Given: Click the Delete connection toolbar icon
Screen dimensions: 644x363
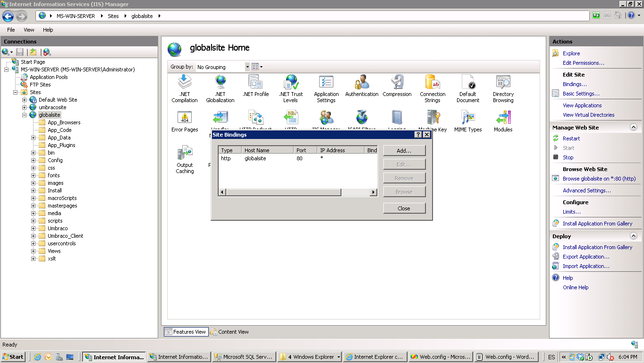Looking at the screenshot, I should pyautogui.click(x=47, y=52).
